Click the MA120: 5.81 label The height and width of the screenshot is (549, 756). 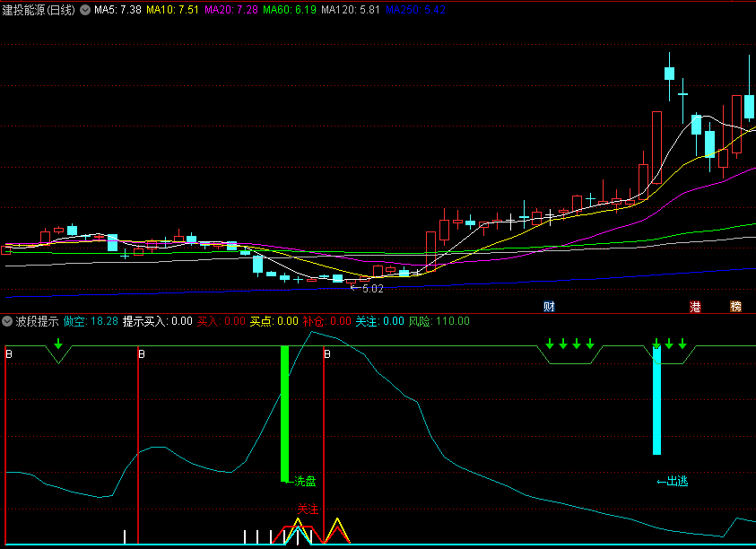click(351, 10)
